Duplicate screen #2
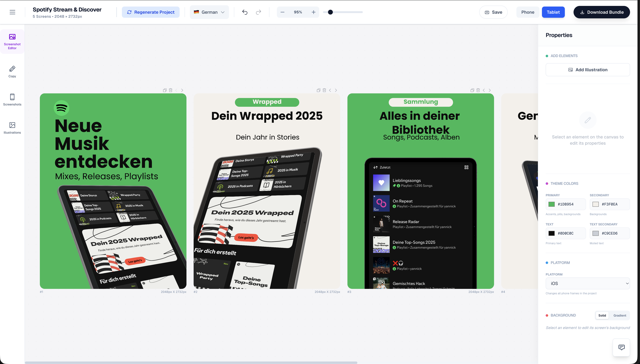The image size is (640, 364). click(318, 90)
